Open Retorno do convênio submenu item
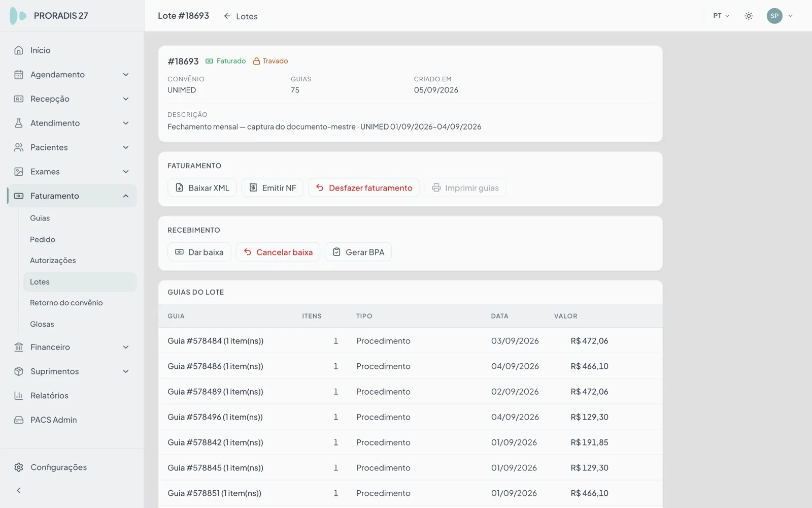This screenshot has width=812, height=508. click(80, 303)
